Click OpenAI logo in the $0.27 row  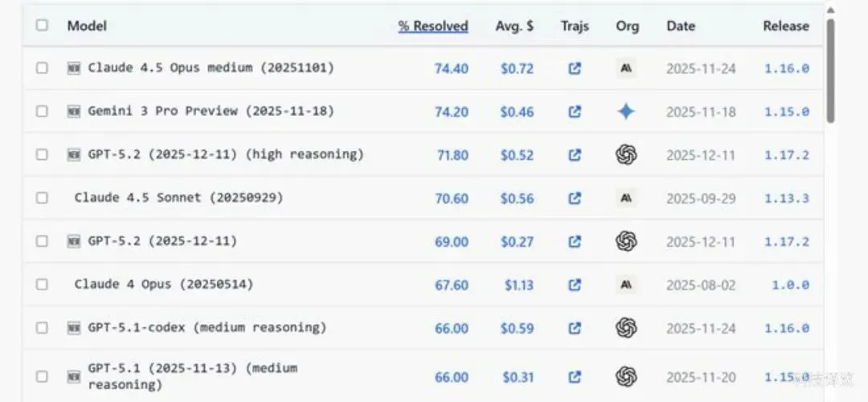pyautogui.click(x=626, y=241)
